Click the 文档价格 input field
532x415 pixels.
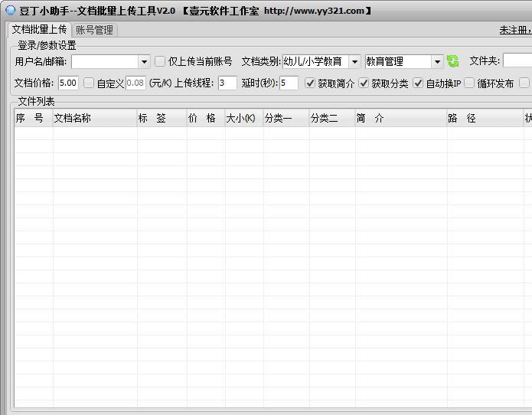[67, 83]
